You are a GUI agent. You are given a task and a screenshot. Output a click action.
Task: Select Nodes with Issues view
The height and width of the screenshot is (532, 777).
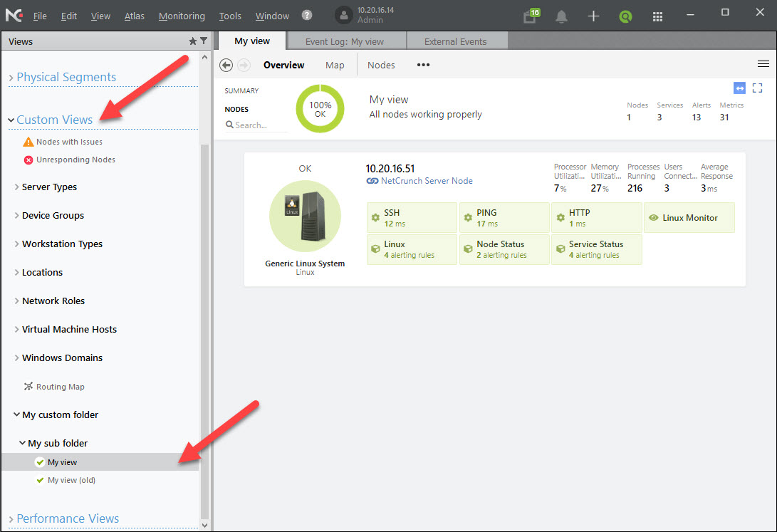pos(69,142)
